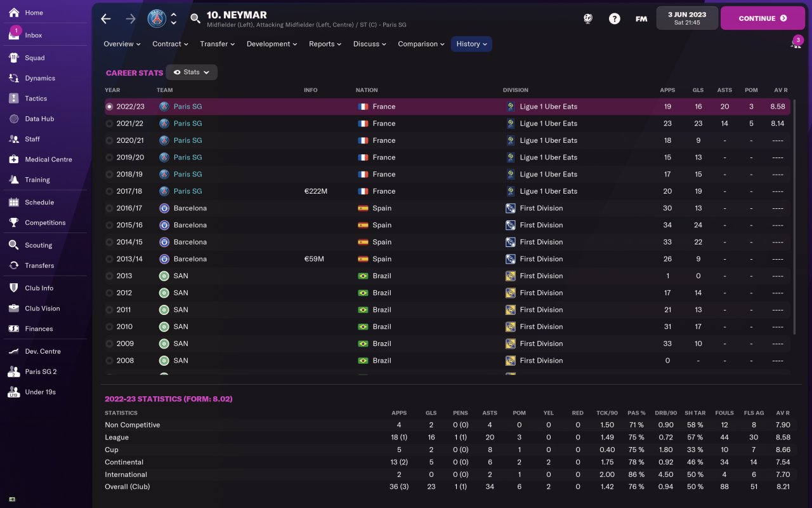This screenshot has height=508, width=812.
Task: Open the Paris SG link for 2019/20
Action: pos(187,157)
